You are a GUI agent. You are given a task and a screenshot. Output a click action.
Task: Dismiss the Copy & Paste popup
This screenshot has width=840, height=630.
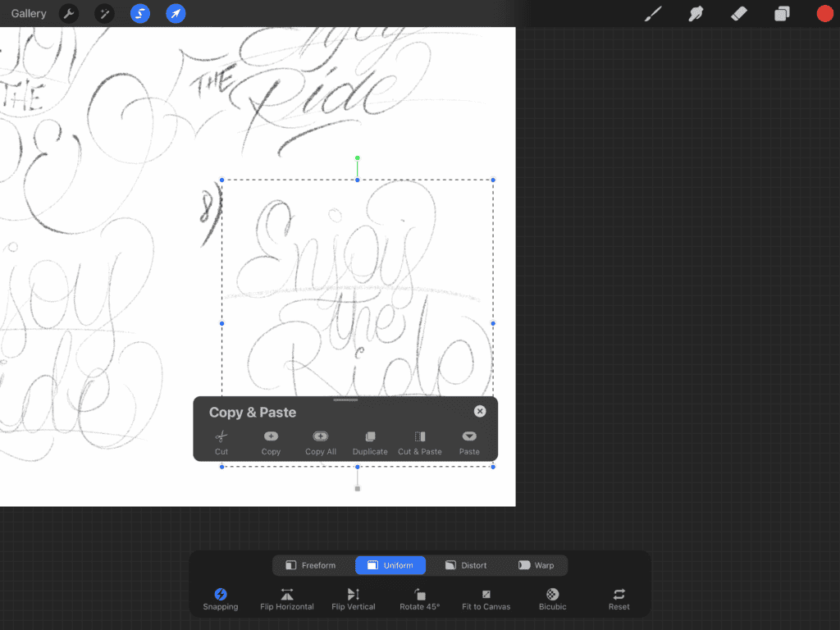479,411
